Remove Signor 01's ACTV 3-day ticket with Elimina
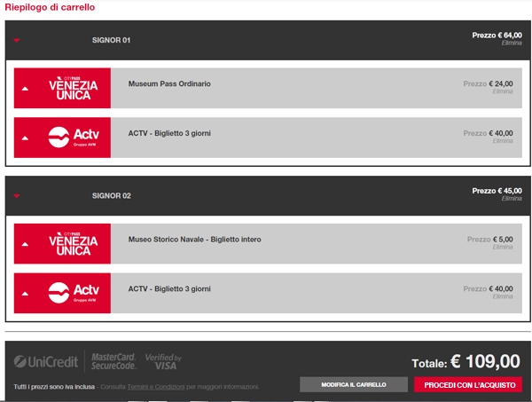This screenshot has height=402, width=532. (x=503, y=141)
